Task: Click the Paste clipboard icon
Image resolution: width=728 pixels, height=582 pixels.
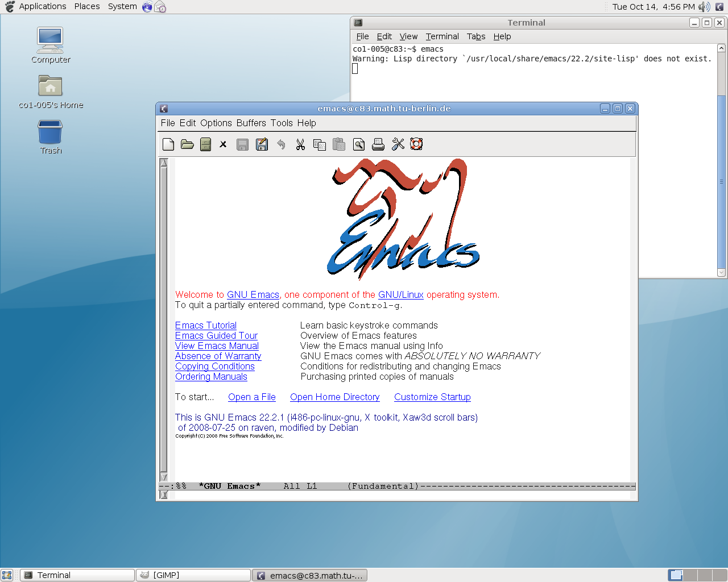Action: tap(339, 144)
